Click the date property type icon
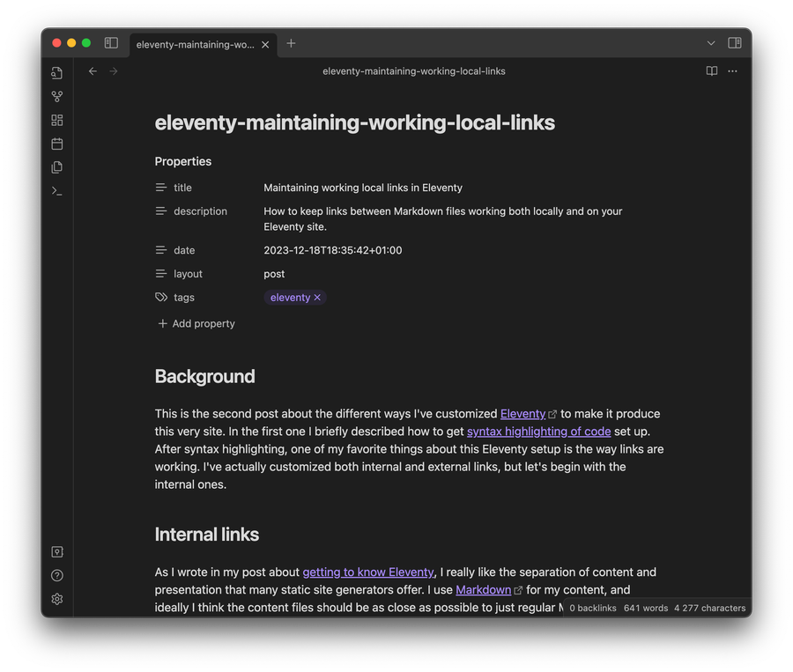Image resolution: width=793 pixels, height=672 pixels. (x=161, y=250)
